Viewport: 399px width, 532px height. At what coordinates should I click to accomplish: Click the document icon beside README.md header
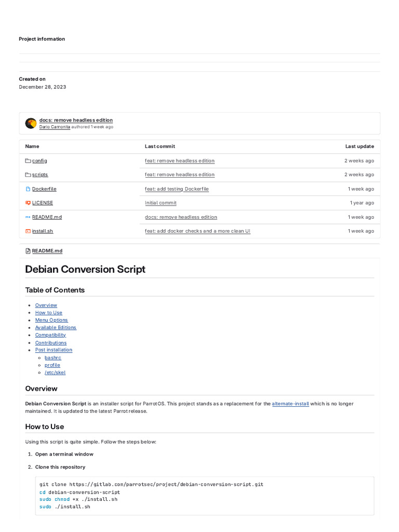pos(28,251)
